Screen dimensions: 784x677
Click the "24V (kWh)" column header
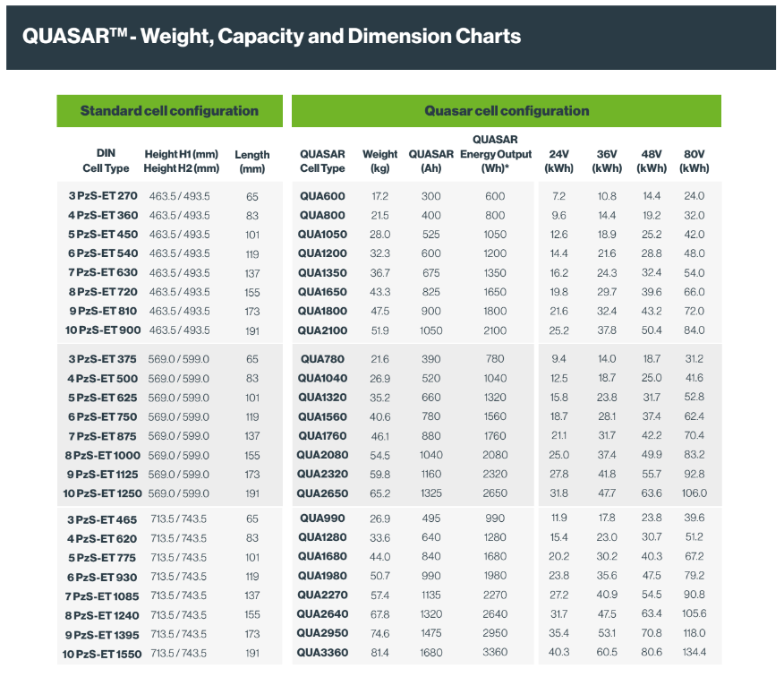559,161
